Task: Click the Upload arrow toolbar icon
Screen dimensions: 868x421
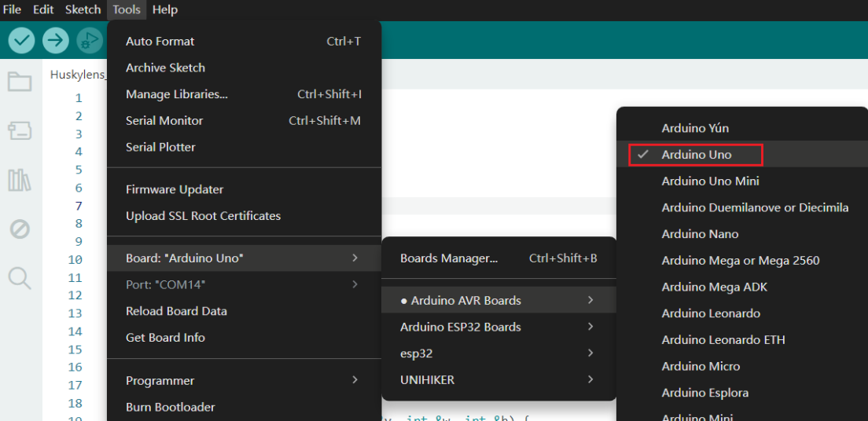Action: [56, 40]
